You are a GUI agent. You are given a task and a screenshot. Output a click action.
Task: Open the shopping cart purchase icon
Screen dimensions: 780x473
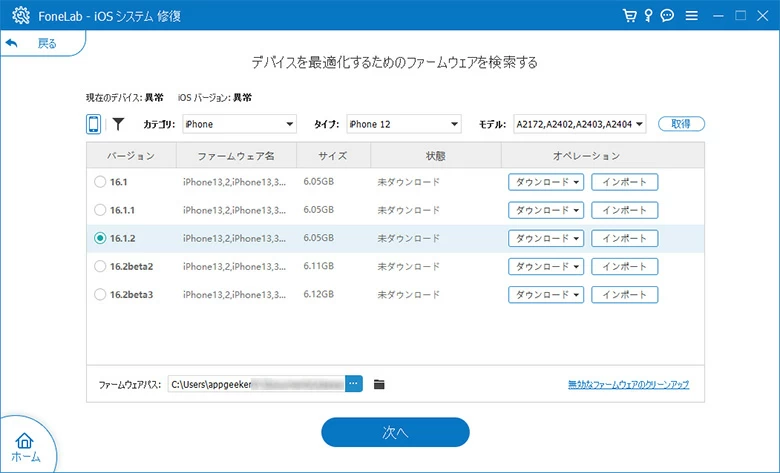point(630,16)
